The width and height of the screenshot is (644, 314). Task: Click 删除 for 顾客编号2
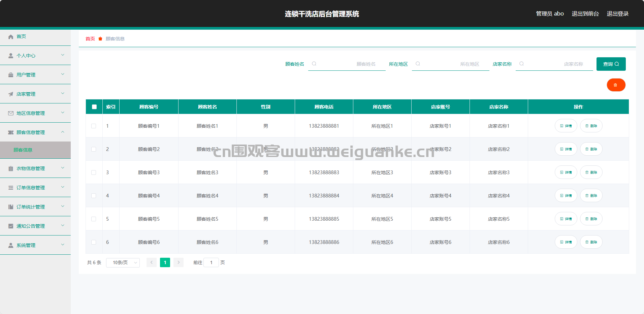point(591,149)
